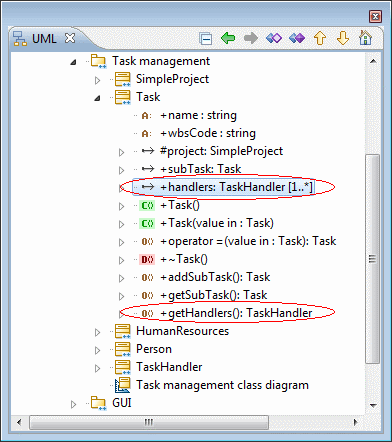The height and width of the screenshot is (442, 392).
Task: Expand the SimpleProject class node
Action: [x=97, y=80]
